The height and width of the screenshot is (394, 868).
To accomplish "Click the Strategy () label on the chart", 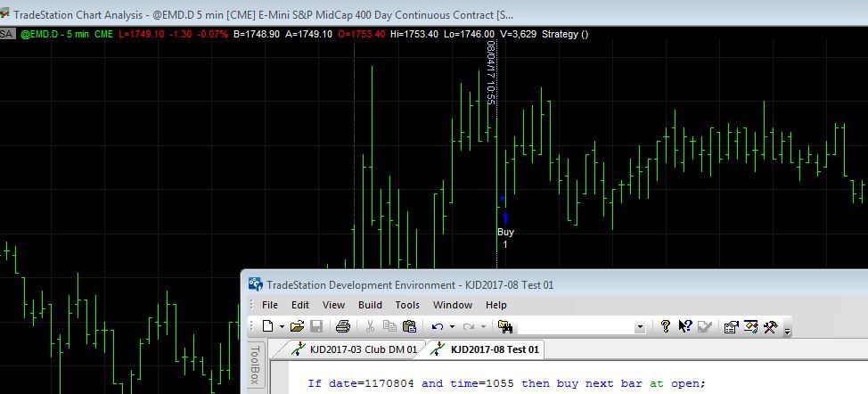I will [x=565, y=34].
